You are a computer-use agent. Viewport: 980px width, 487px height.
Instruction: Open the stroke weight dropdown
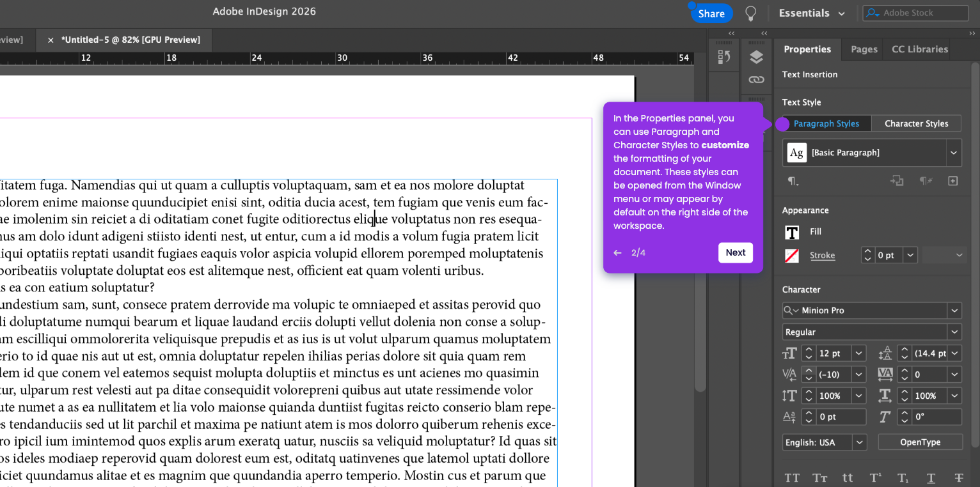coord(910,255)
